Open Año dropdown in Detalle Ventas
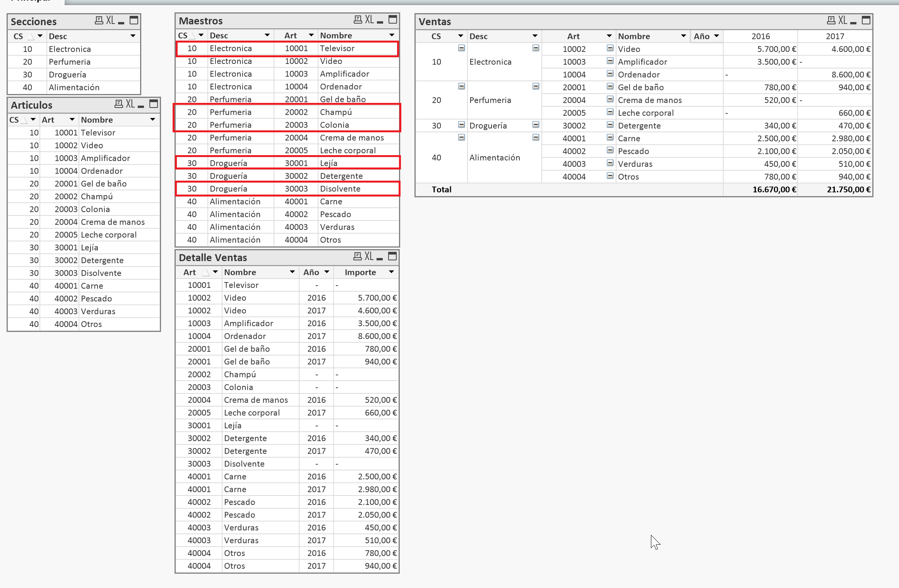The image size is (899, 588). point(327,272)
